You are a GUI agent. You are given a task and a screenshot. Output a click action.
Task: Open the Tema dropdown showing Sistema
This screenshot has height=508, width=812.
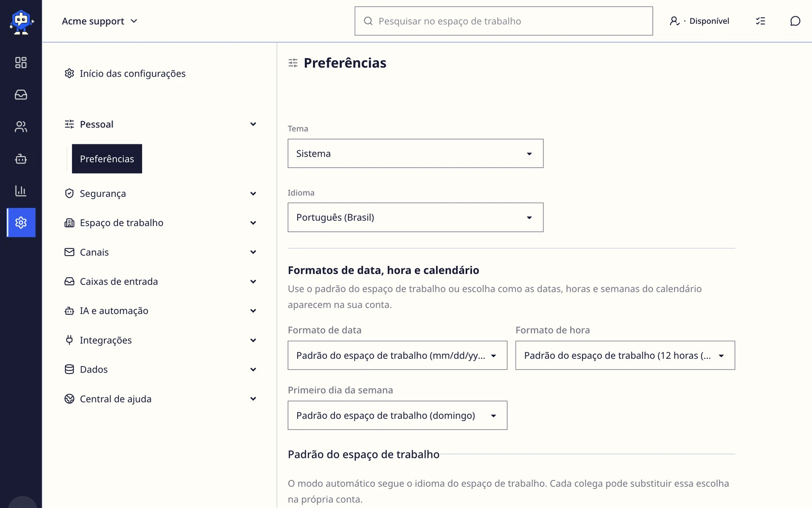pyautogui.click(x=416, y=153)
